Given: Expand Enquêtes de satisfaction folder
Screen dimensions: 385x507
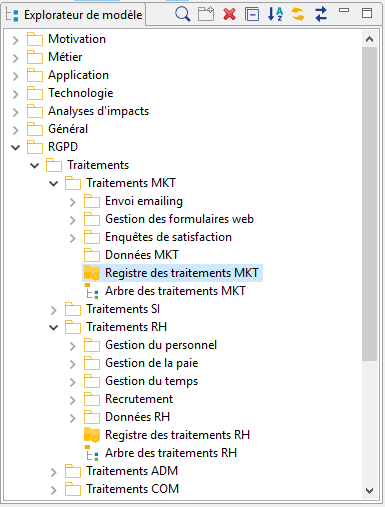Looking at the screenshot, I should pyautogui.click(x=73, y=238).
